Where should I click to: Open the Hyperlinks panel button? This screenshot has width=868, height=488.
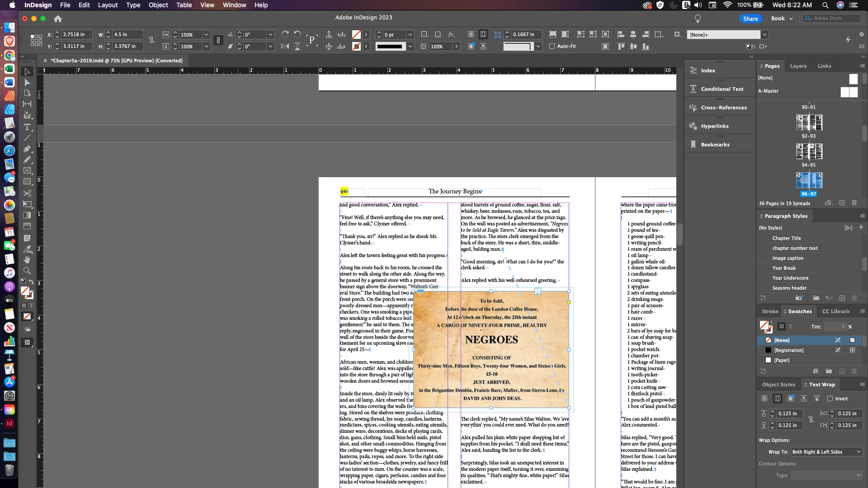(x=714, y=126)
